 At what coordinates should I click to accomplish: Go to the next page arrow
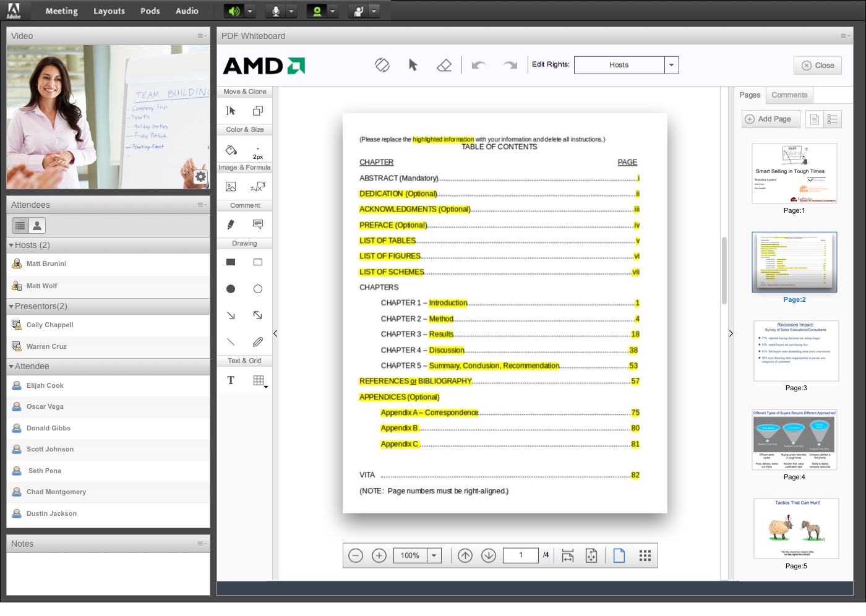click(489, 555)
